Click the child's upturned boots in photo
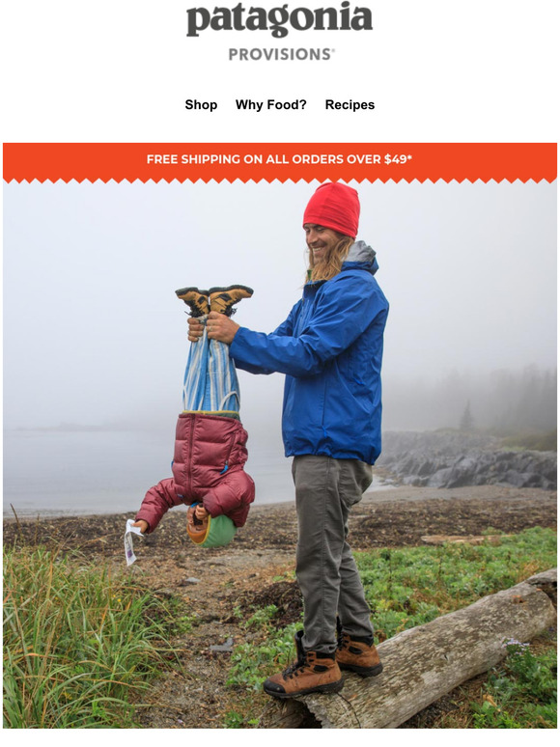The image size is (560, 747). point(214,300)
